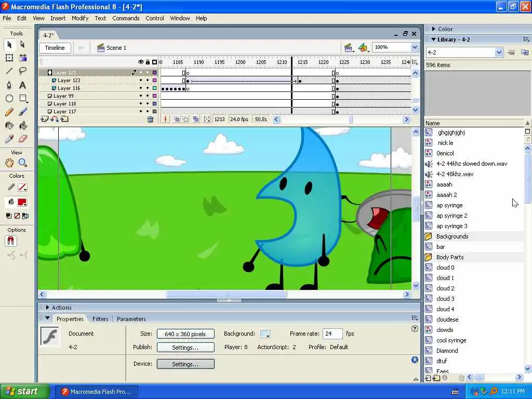Toggle Snap to Objects magnet option
Image resolution: width=532 pixels, height=399 pixels.
(x=11, y=241)
